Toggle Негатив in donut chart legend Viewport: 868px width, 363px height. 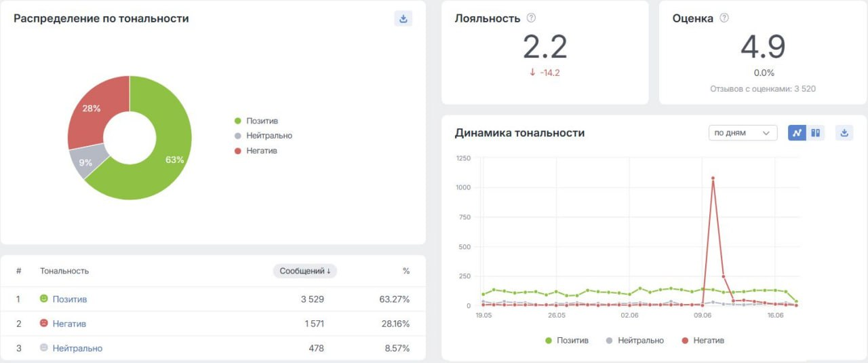coord(255,151)
